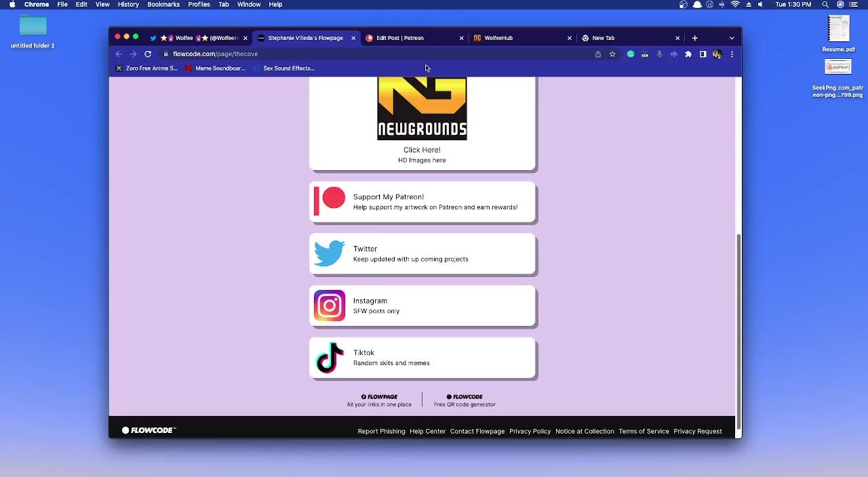
Task: Open the Bookmarks menu in menu bar
Action: pos(163,5)
